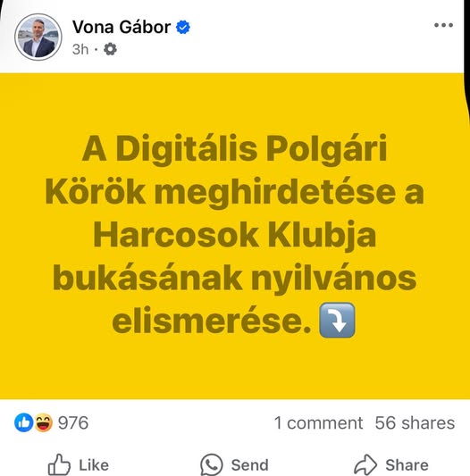Open the three-dot post options menu

(x=443, y=25)
